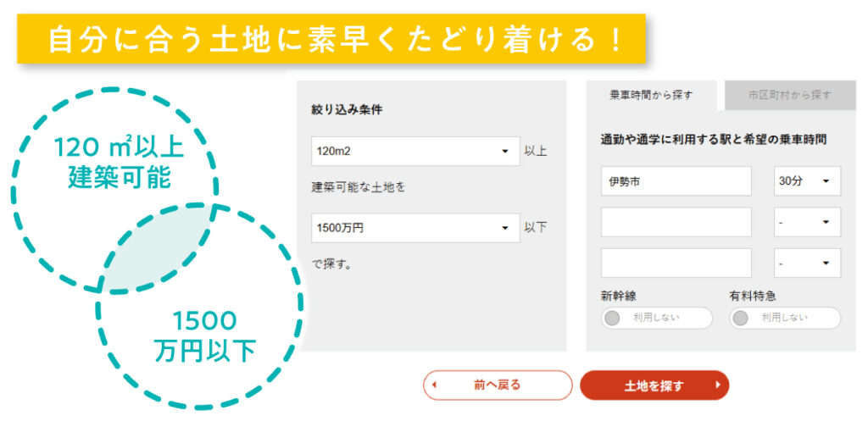Click the 伊勢市 station input field
The height and width of the screenshot is (427, 868).
(676, 181)
